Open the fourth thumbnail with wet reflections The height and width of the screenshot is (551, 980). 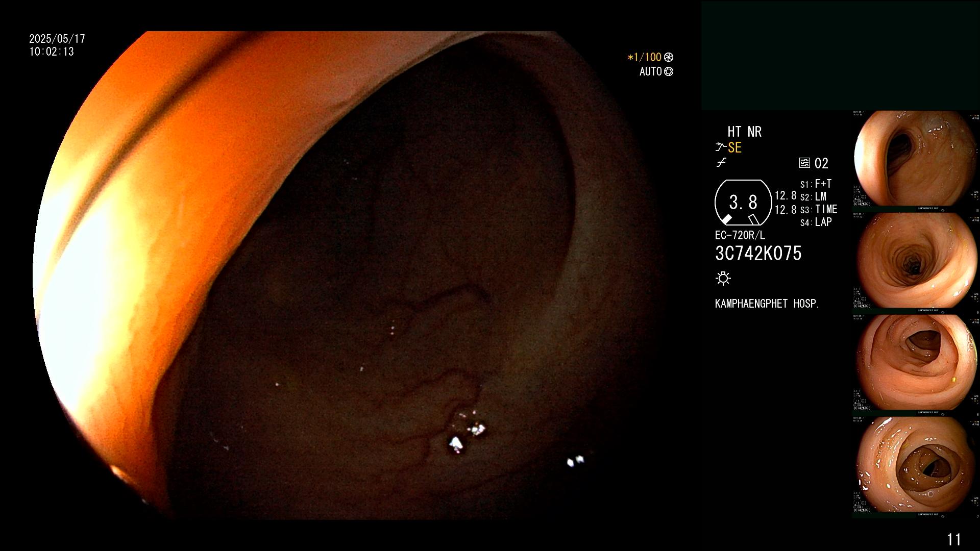coord(916,465)
